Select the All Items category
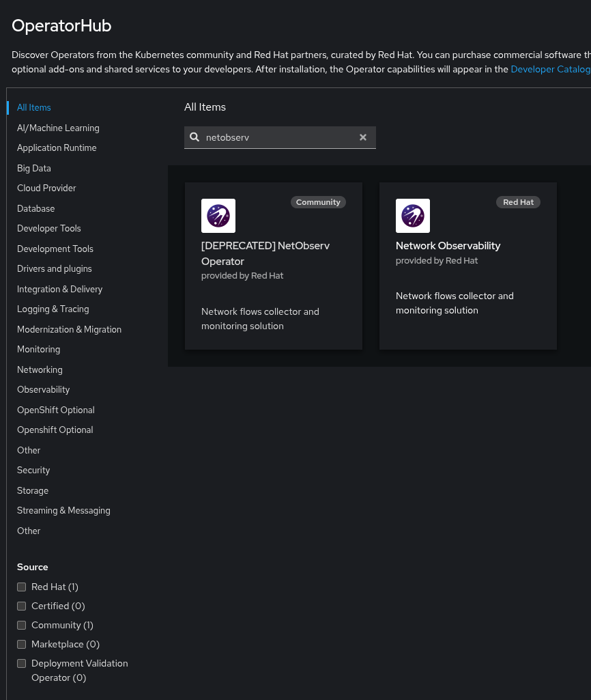Image resolution: width=591 pixels, height=700 pixels. (x=34, y=108)
